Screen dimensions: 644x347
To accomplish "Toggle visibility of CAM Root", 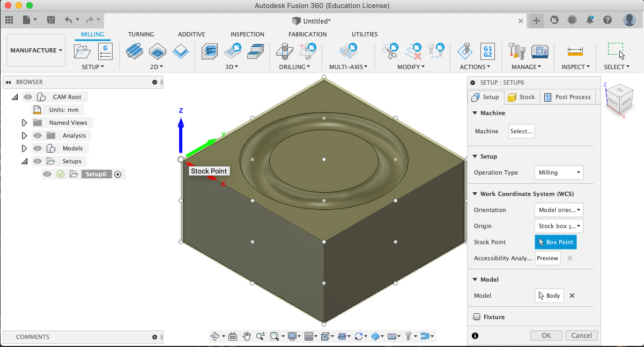I will click(x=28, y=97).
